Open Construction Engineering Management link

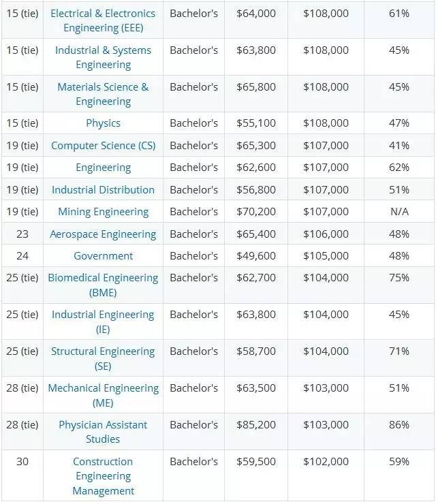103,476
